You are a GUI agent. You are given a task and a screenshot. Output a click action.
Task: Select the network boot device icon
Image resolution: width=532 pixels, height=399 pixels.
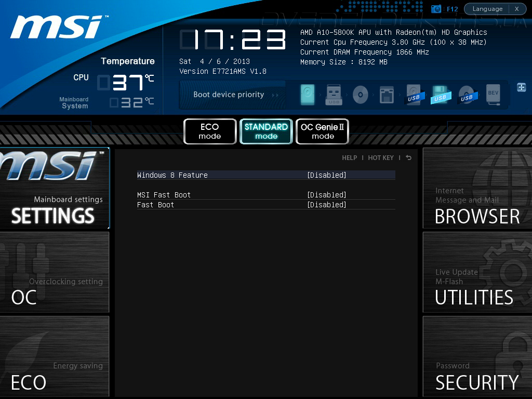[x=387, y=95]
